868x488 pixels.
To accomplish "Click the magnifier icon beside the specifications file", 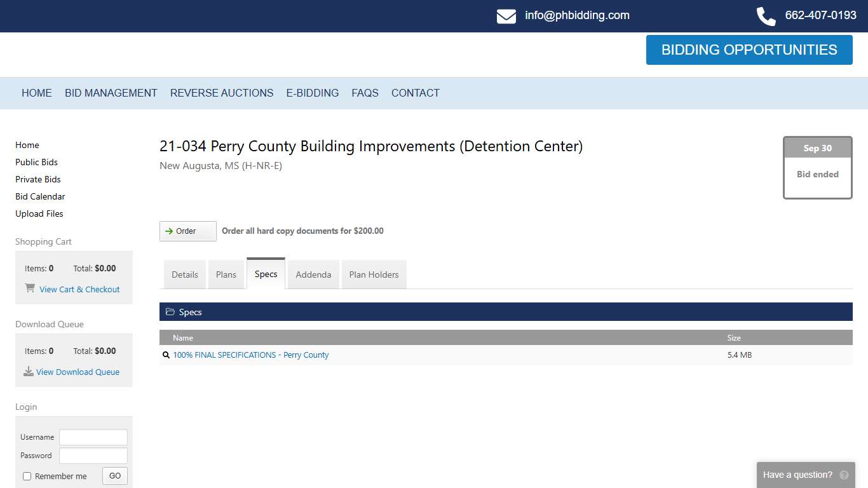I will [x=166, y=355].
